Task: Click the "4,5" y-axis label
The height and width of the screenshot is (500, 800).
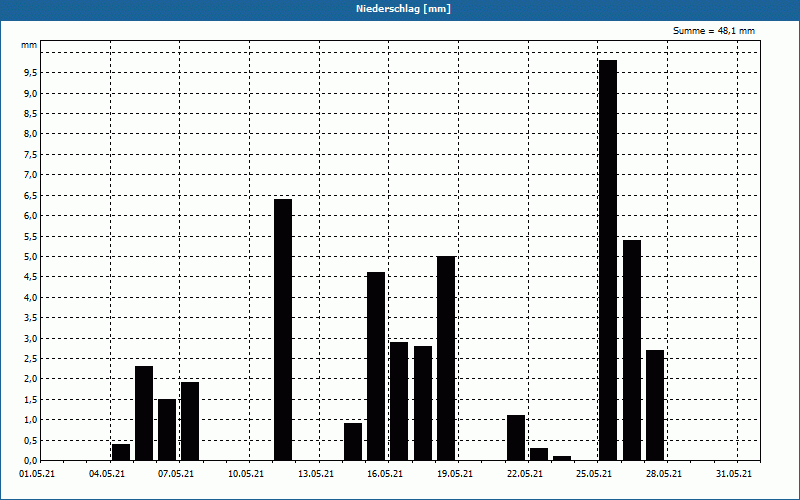Action: pyautogui.click(x=31, y=277)
